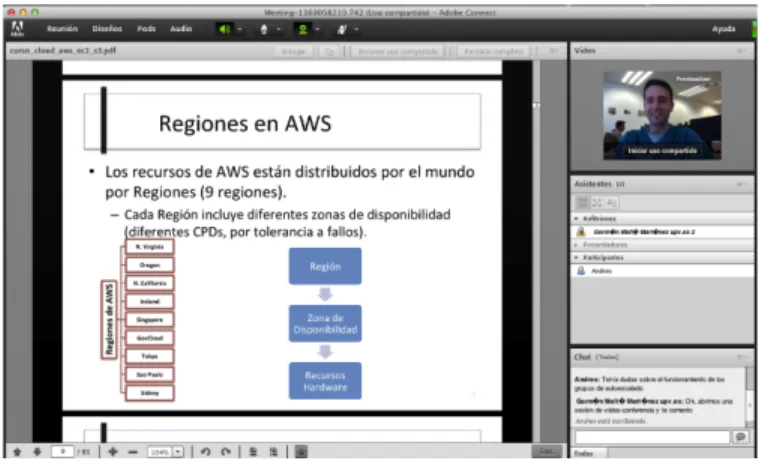Click the Recursos Hardware box
759x464 pixels.
pyautogui.click(x=325, y=381)
